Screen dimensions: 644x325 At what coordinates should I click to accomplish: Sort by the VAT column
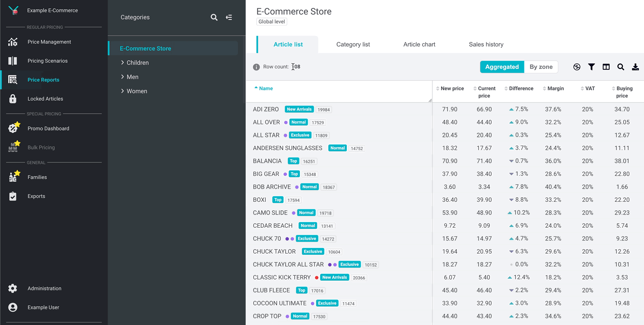click(588, 88)
